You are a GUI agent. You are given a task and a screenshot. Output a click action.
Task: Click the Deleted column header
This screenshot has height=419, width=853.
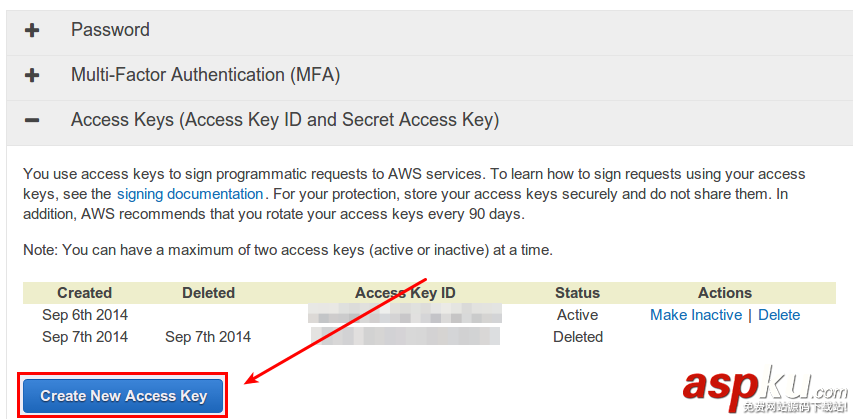pos(208,293)
